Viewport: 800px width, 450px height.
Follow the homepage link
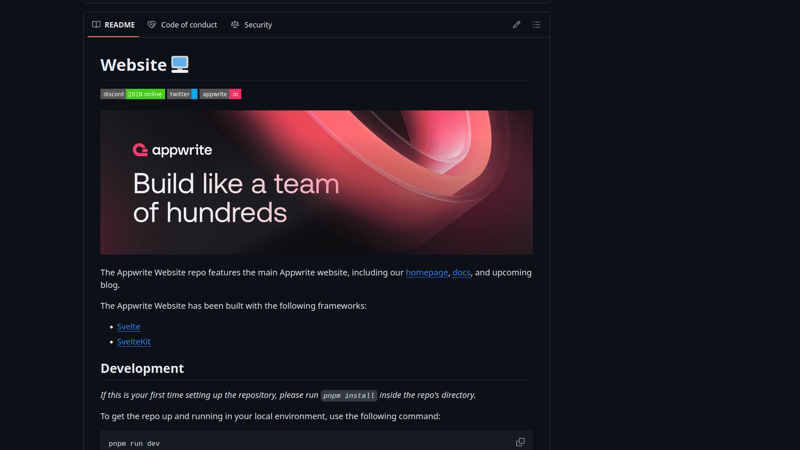click(427, 272)
